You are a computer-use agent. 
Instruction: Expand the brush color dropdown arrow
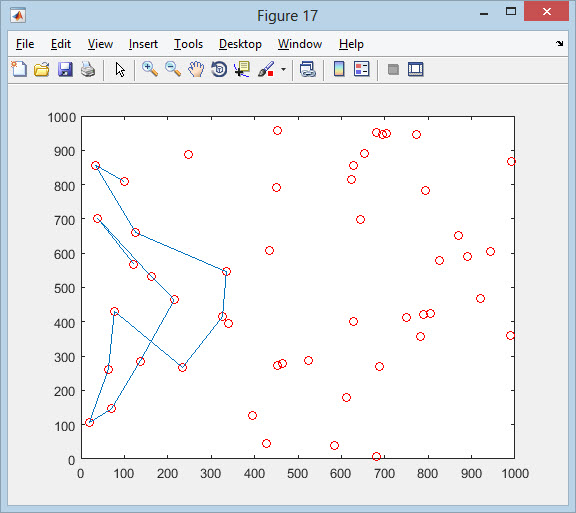click(283, 69)
